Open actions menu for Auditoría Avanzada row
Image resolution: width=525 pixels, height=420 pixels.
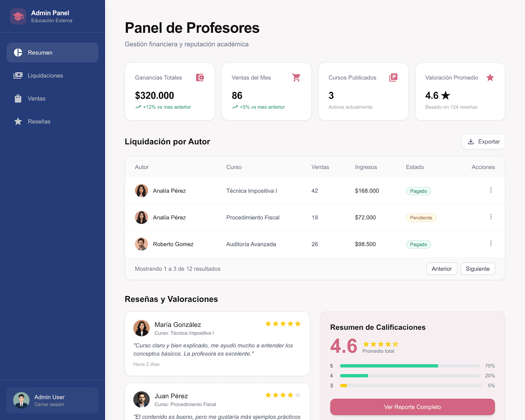tap(491, 243)
